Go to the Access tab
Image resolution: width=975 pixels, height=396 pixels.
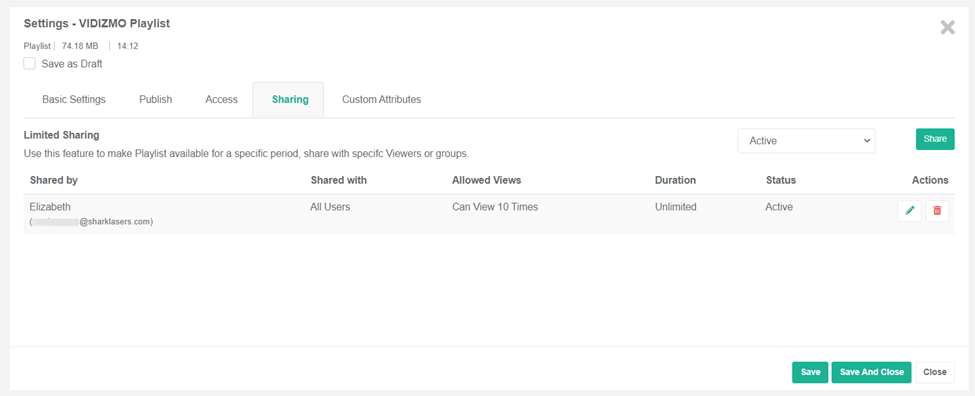pos(221,99)
